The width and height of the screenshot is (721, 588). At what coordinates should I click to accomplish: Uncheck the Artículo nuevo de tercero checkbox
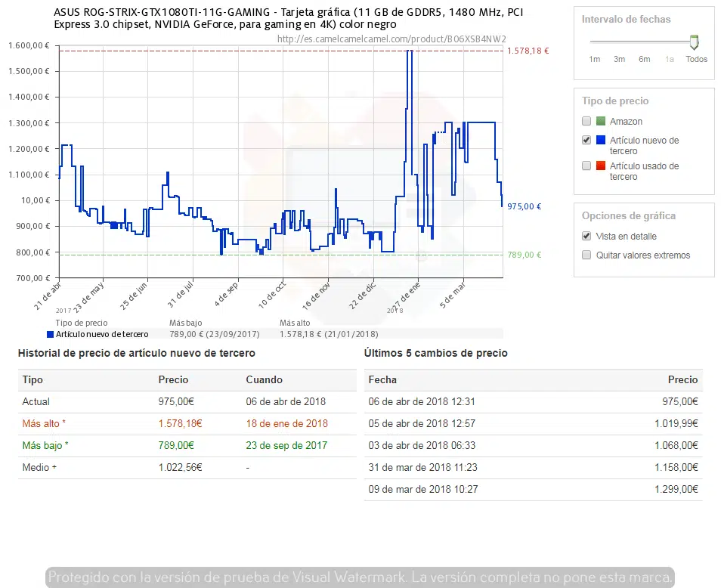586,140
